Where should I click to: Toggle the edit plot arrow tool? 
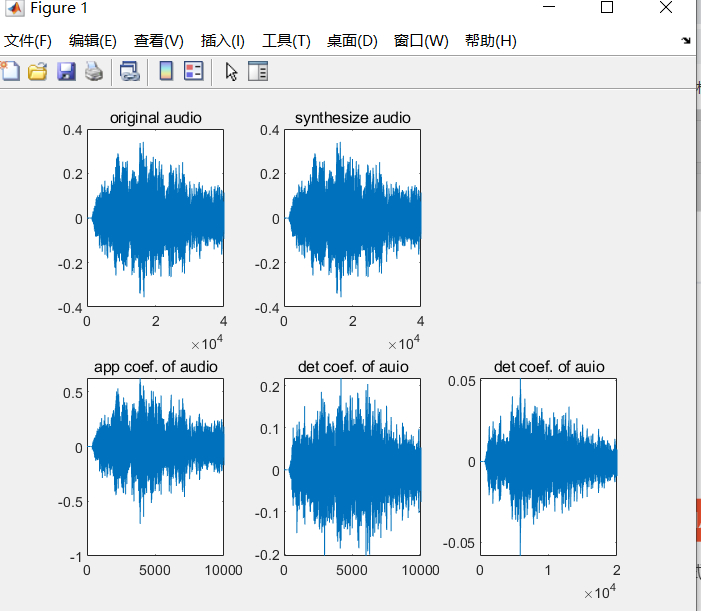pyautogui.click(x=231, y=72)
